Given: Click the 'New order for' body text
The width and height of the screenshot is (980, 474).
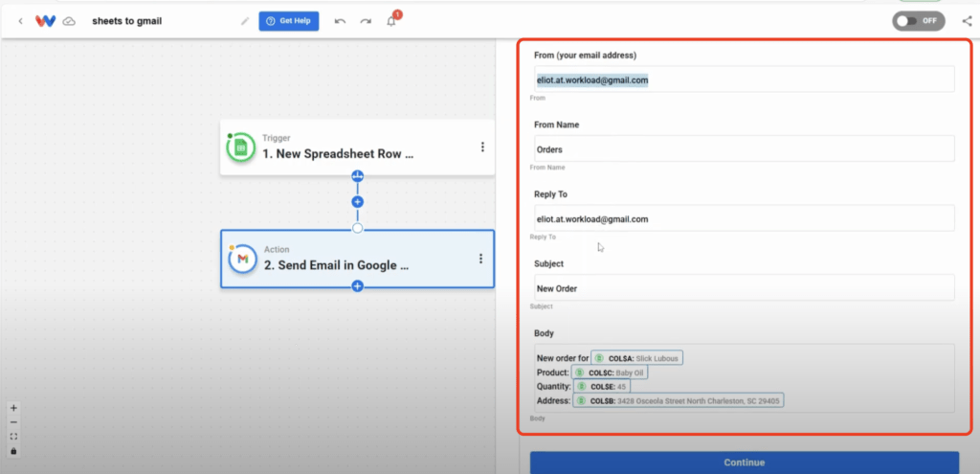Looking at the screenshot, I should click(563, 358).
